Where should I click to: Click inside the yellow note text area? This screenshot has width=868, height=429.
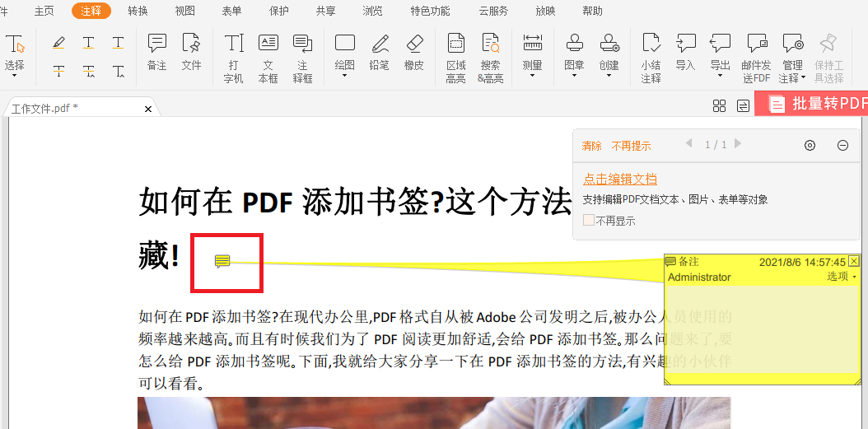pyautogui.click(x=762, y=329)
